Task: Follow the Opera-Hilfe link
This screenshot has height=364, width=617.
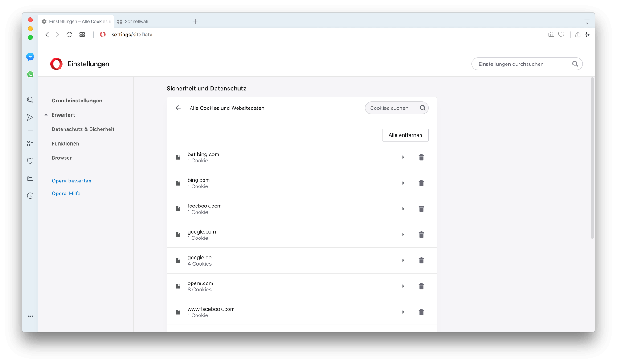Action: pyautogui.click(x=66, y=194)
